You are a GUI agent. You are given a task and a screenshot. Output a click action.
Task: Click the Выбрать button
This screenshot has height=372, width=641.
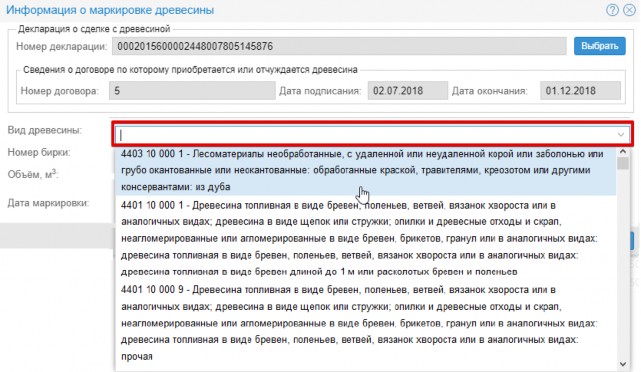(600, 46)
